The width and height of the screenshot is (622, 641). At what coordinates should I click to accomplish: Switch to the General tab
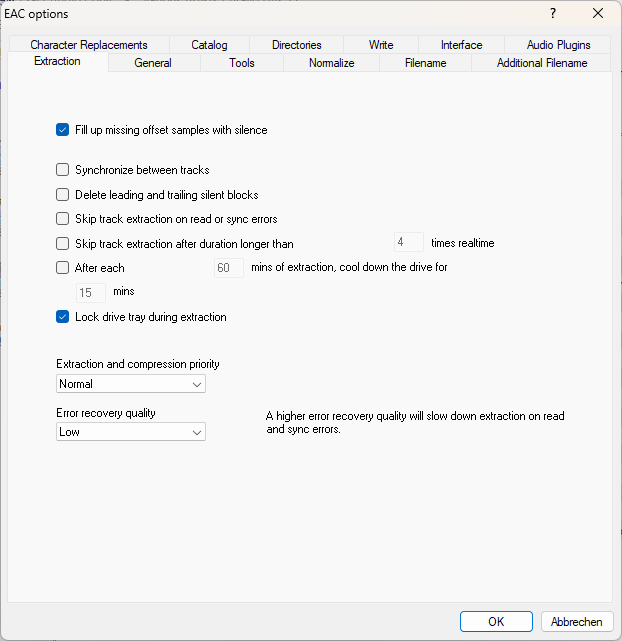153,63
